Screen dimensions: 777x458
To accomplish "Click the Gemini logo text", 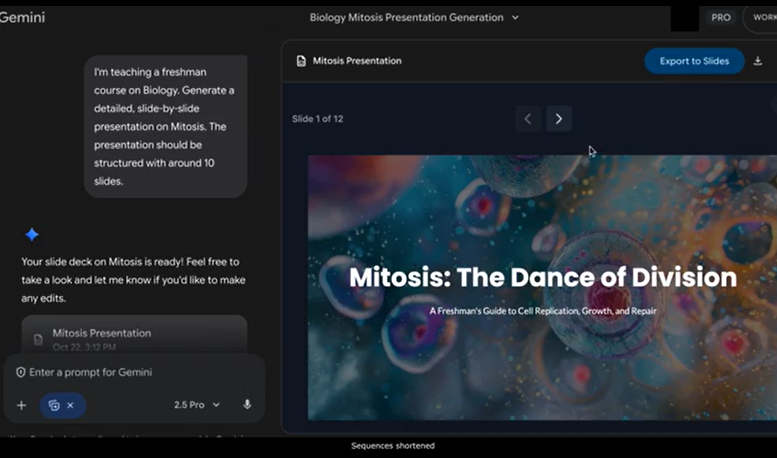I will point(23,17).
